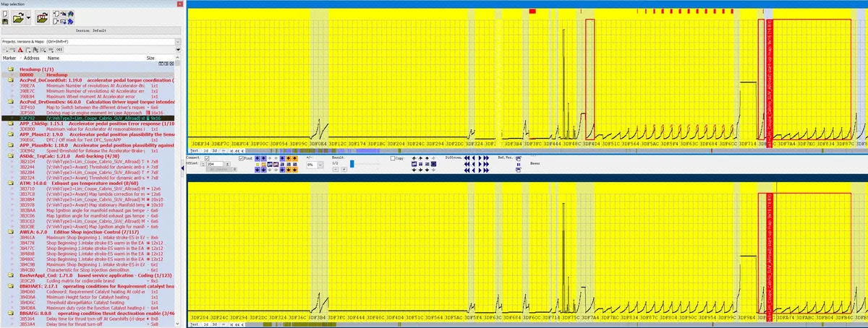
Task: Sort list by Name column header
Action: 54,58
